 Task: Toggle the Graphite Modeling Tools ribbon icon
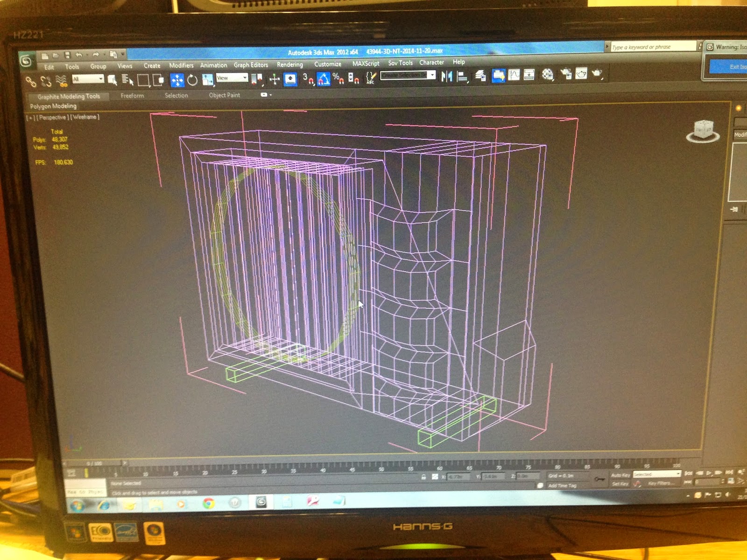(498, 75)
